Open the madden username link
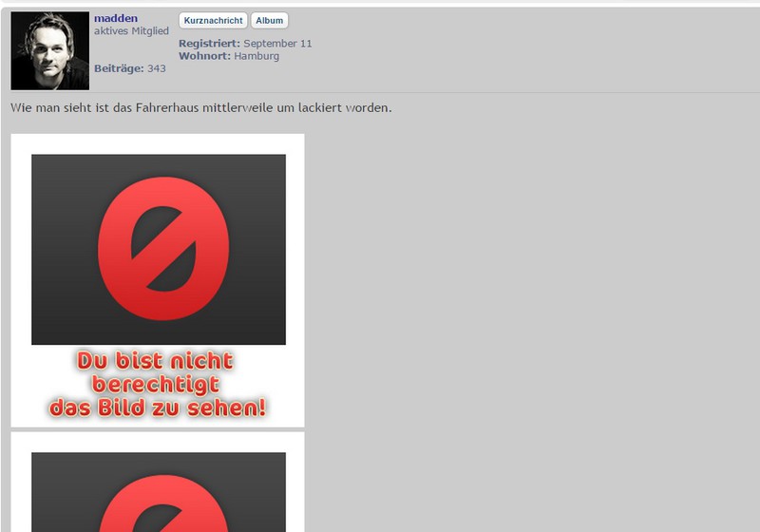The image size is (760, 532). point(115,19)
